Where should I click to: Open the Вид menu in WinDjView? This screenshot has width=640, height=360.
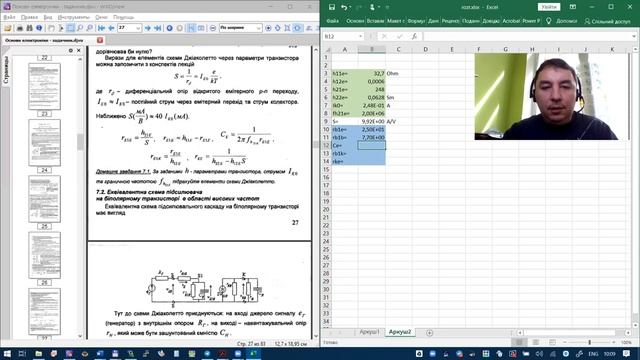(48, 17)
